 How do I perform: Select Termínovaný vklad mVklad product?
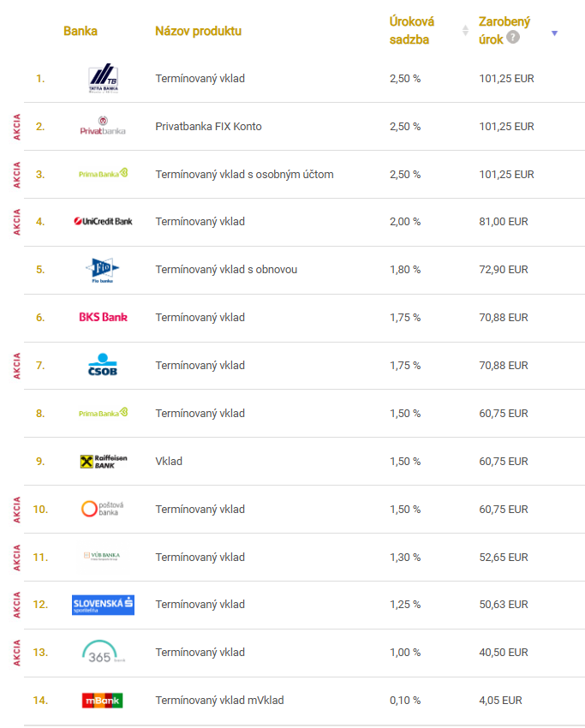219,701
